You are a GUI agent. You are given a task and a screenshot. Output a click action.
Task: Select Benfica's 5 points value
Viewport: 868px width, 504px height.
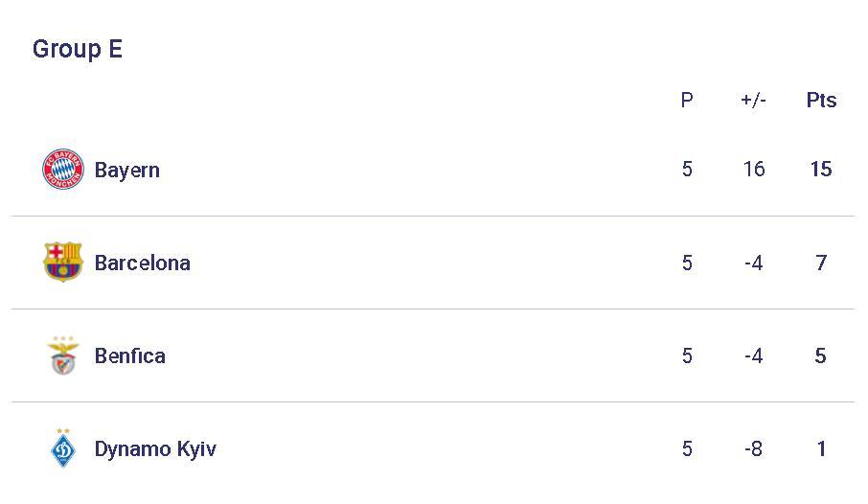click(x=820, y=355)
